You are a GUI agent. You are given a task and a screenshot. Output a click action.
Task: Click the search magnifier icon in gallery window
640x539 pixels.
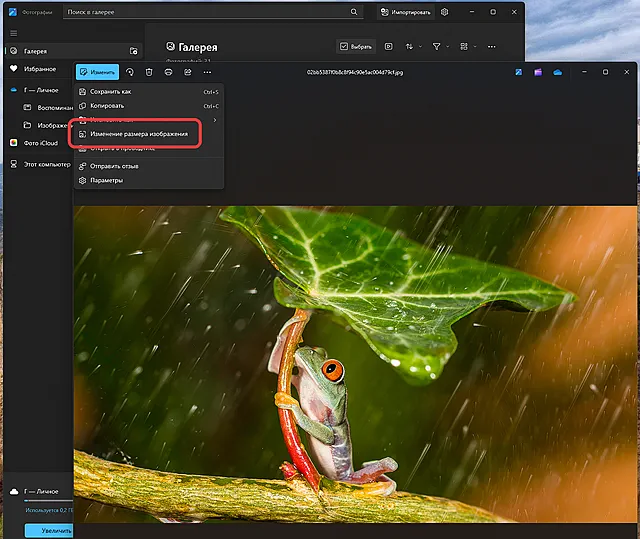pyautogui.click(x=354, y=12)
